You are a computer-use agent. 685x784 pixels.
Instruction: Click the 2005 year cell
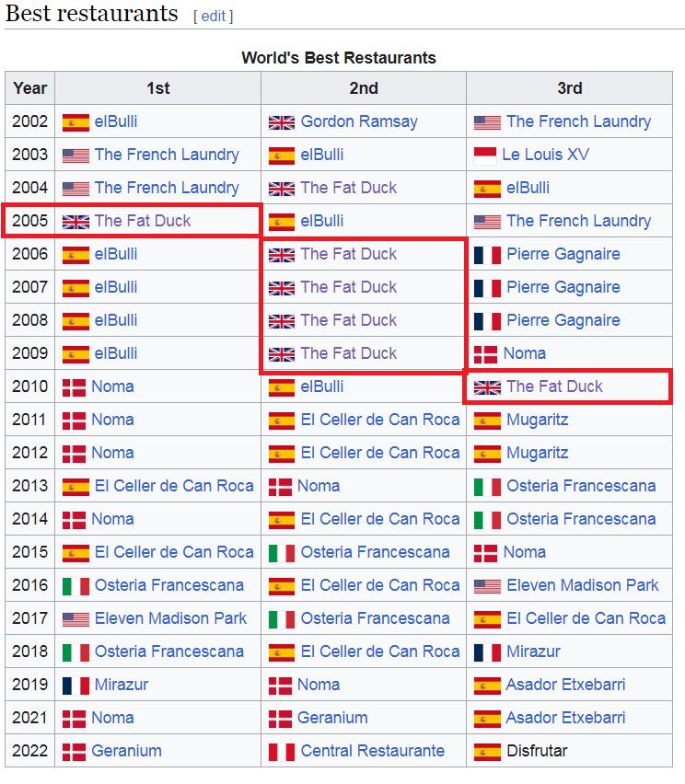[30, 221]
